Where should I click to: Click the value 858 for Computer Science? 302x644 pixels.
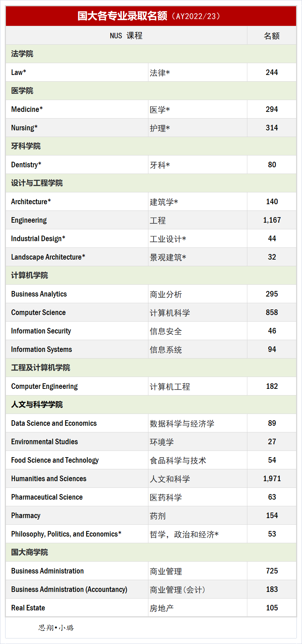click(x=272, y=312)
